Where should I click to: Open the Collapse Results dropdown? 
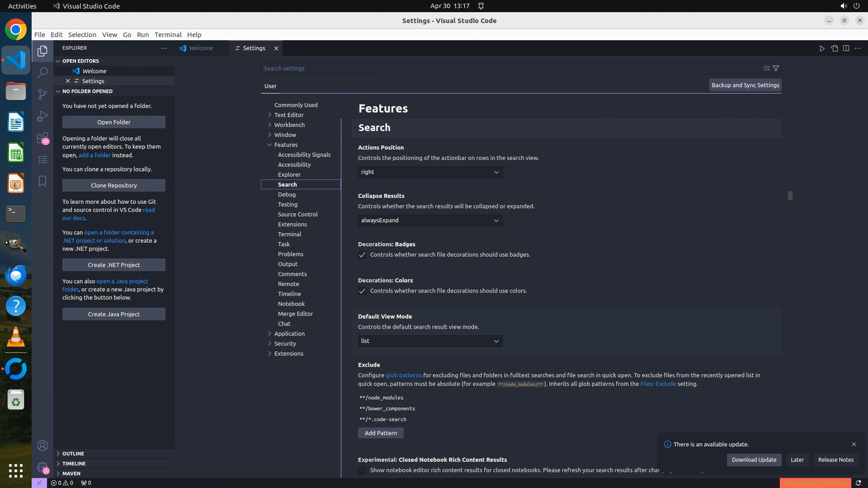point(430,221)
